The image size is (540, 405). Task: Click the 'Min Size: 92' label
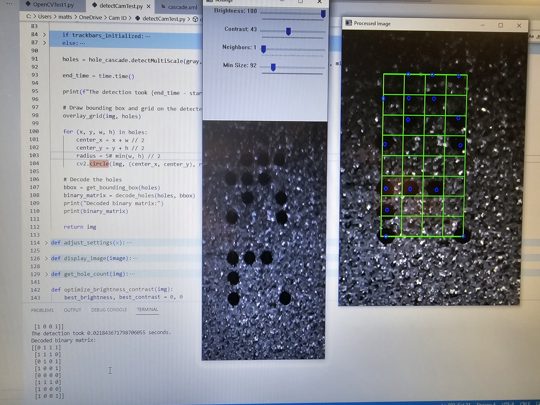point(239,65)
